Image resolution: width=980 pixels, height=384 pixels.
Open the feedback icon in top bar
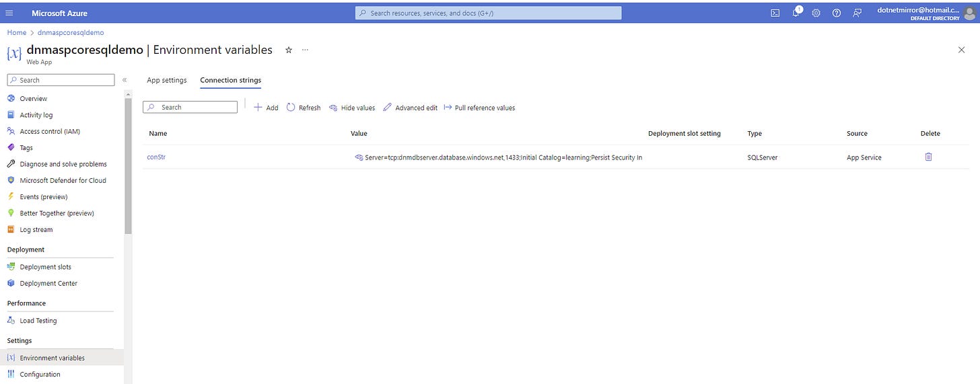[x=857, y=13]
